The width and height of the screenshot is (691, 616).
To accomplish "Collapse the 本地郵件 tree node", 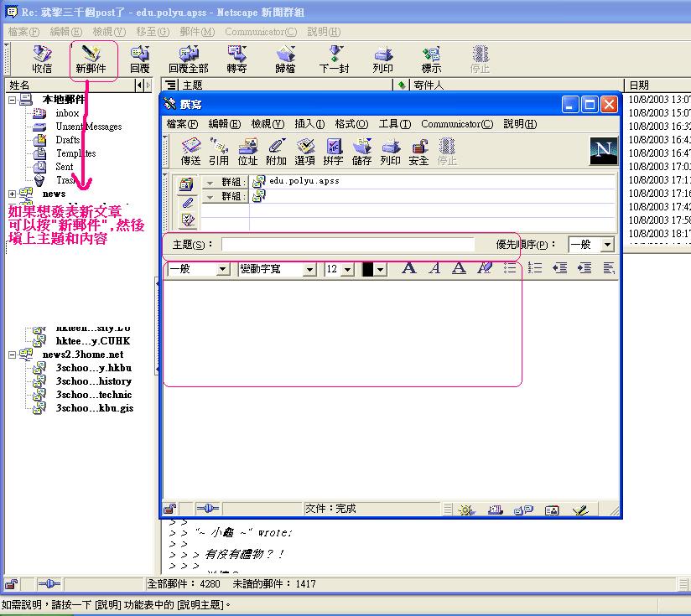I will pyautogui.click(x=13, y=100).
